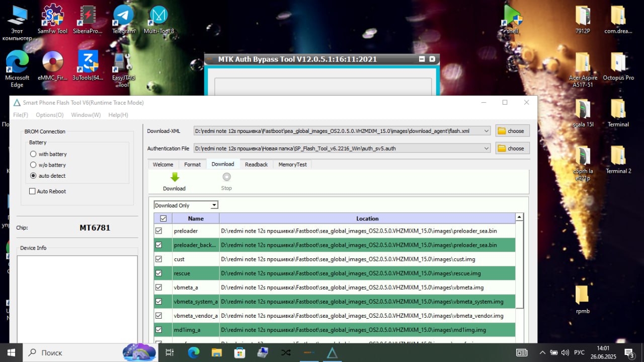Open the Options(O) menu
The image size is (644, 362).
coord(49,115)
